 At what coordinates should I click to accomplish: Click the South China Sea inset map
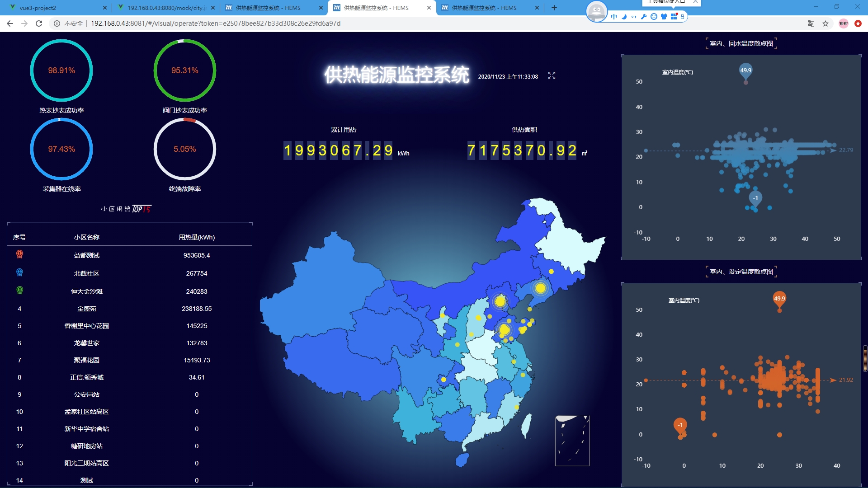click(572, 441)
